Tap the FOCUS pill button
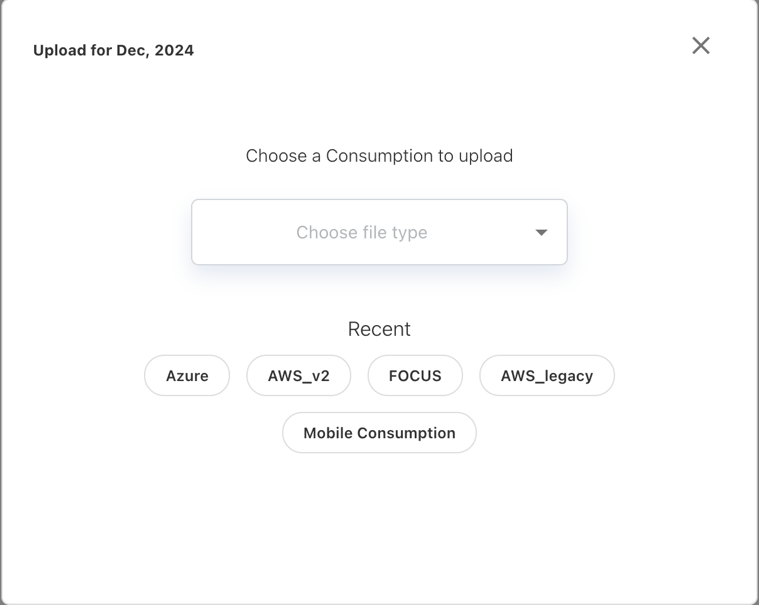759x605 pixels. tap(415, 376)
